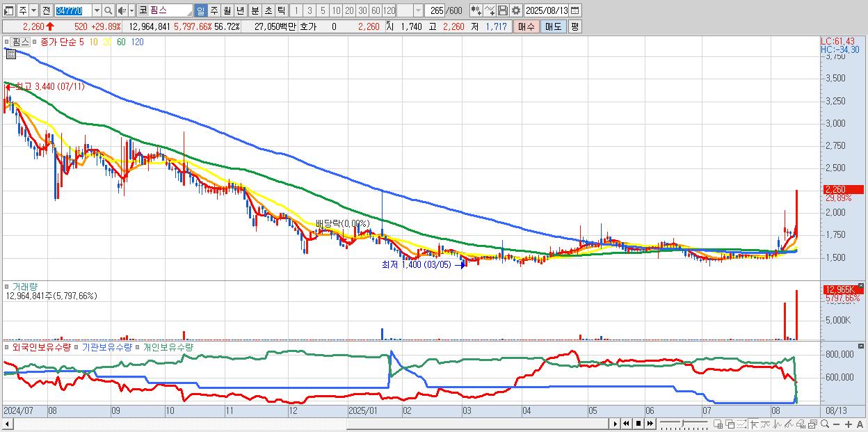The image size is (868, 432).
Task: Toggle the 120 interval button
Action: [x=389, y=10]
